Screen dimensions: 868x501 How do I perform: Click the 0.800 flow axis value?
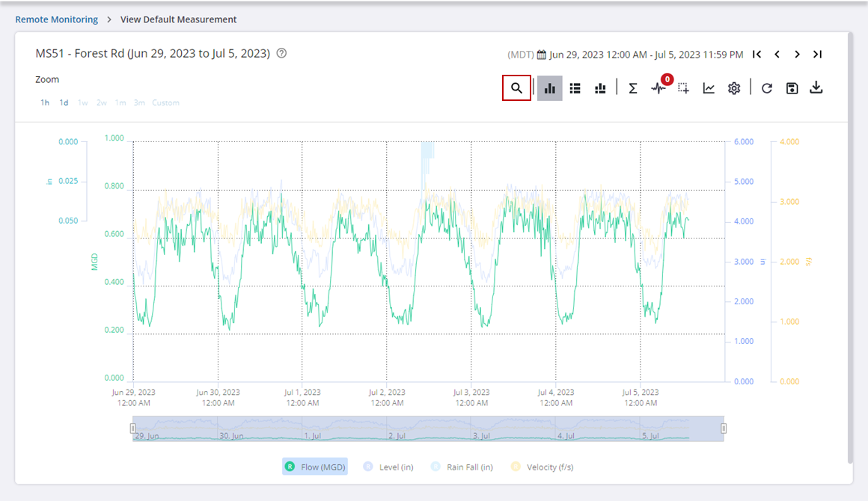tap(114, 185)
